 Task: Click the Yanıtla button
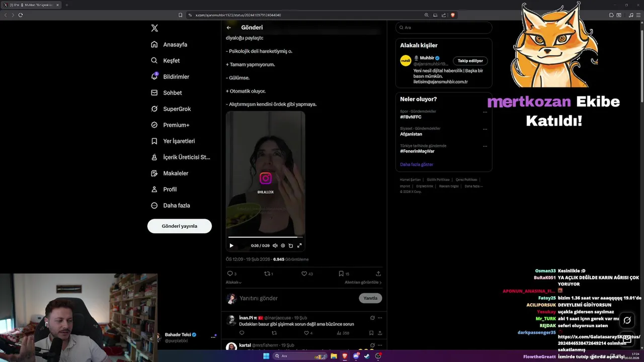click(370, 298)
